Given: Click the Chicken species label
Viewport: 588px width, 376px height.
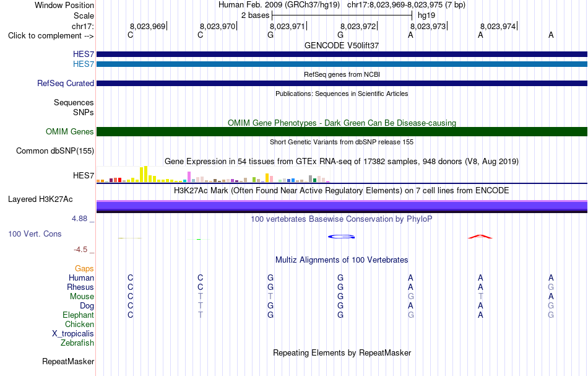Looking at the screenshot, I should coord(79,324).
